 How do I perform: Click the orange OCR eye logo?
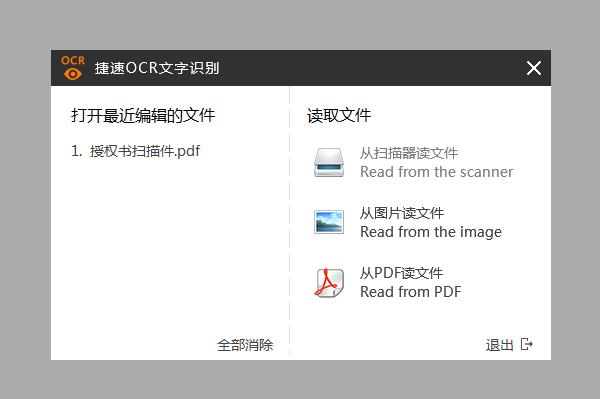pyautogui.click(x=73, y=68)
